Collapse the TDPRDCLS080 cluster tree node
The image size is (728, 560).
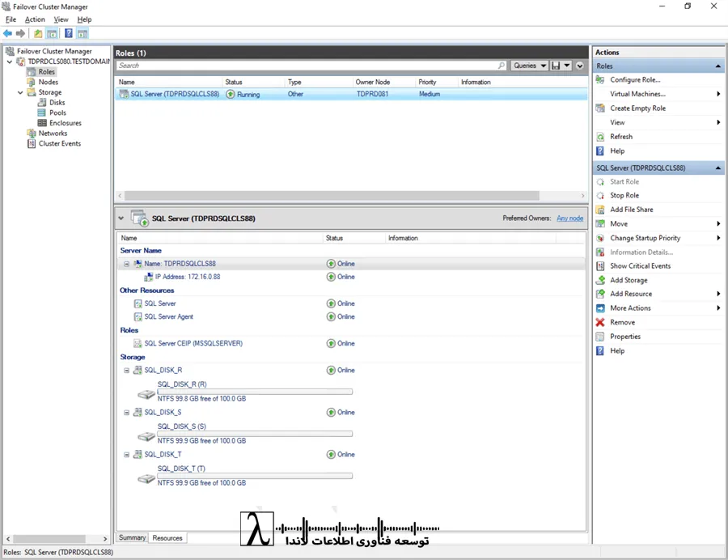click(x=10, y=62)
